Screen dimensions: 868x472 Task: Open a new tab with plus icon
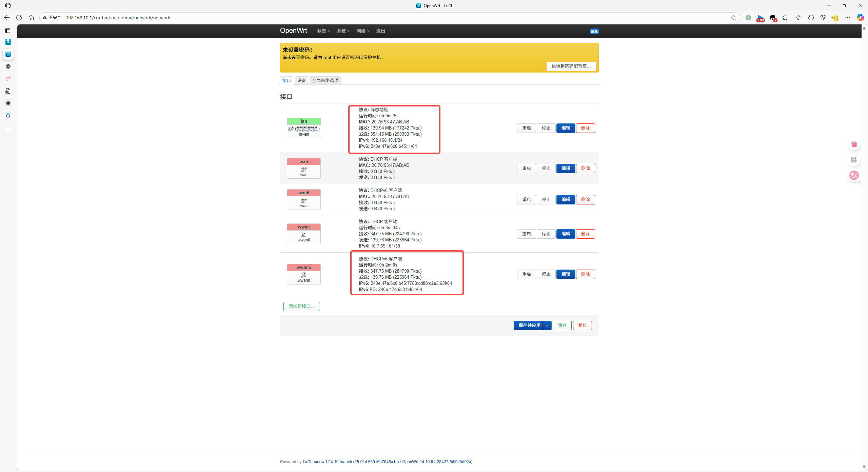8,129
